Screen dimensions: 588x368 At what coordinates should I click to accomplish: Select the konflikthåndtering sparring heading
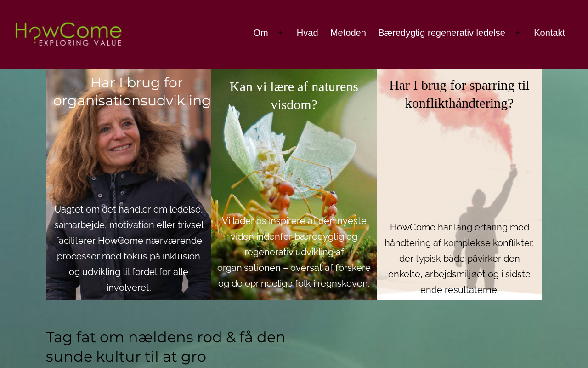[459, 94]
